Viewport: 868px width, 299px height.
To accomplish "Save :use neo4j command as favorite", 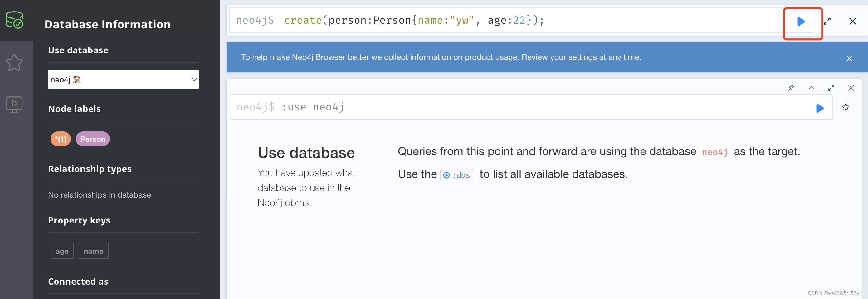I will point(846,107).
